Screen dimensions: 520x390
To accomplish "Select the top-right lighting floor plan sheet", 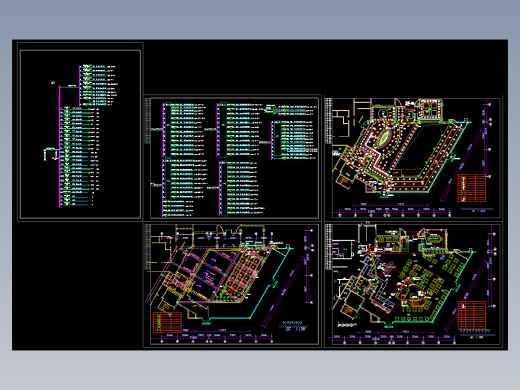I will click(413, 158).
